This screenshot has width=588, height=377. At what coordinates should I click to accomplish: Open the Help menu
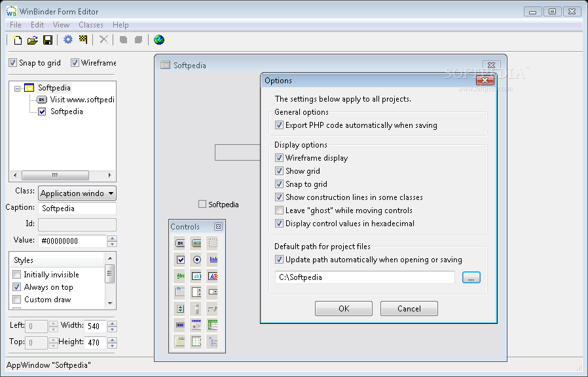120,25
